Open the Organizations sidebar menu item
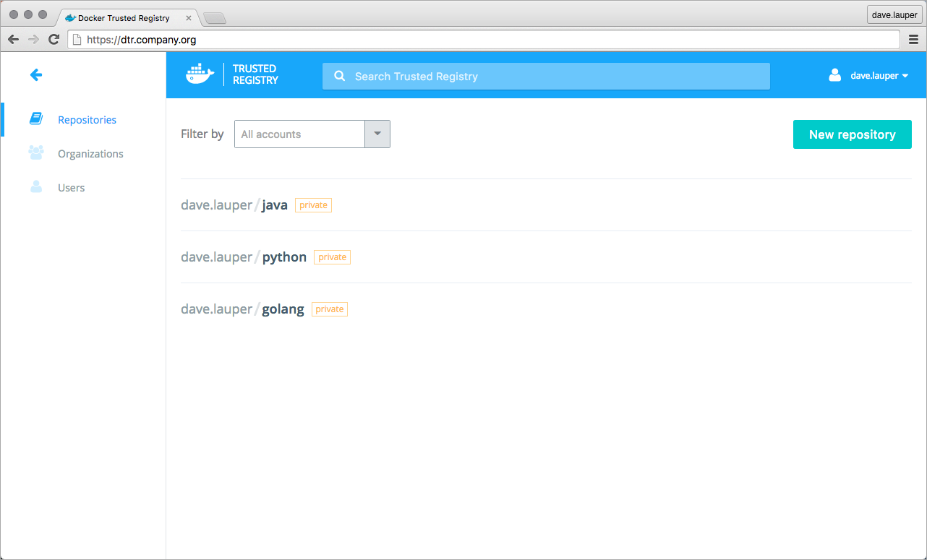The image size is (927, 560). 90,153
